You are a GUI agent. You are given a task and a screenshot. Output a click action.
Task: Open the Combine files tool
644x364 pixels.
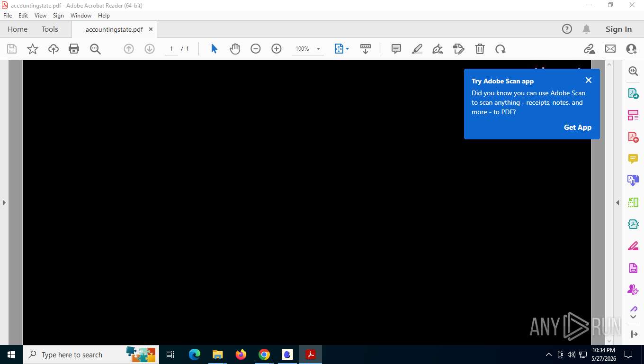point(633,180)
